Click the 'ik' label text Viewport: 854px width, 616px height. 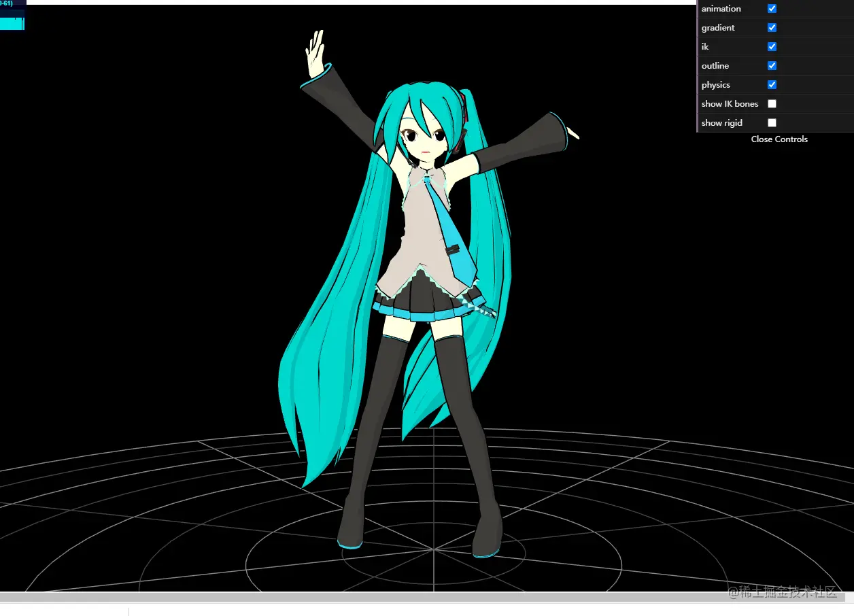(x=705, y=47)
